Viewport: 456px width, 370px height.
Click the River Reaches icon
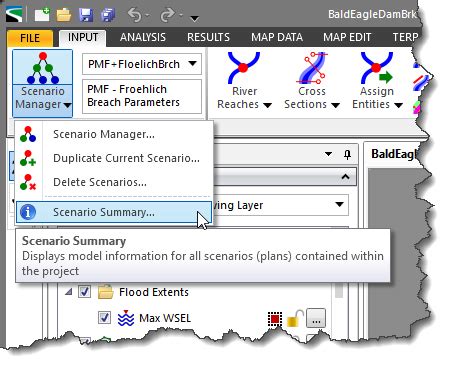[x=244, y=68]
